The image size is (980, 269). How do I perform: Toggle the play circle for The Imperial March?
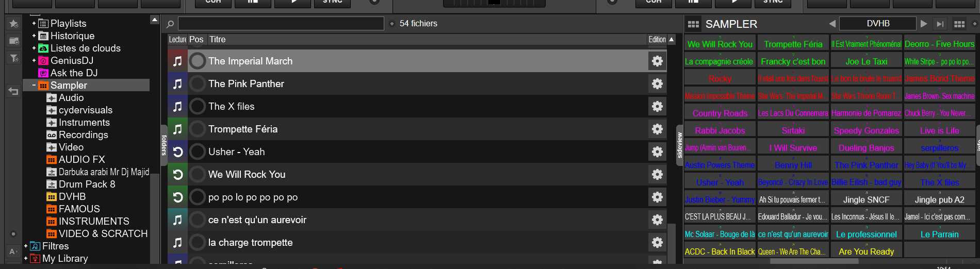(198, 61)
